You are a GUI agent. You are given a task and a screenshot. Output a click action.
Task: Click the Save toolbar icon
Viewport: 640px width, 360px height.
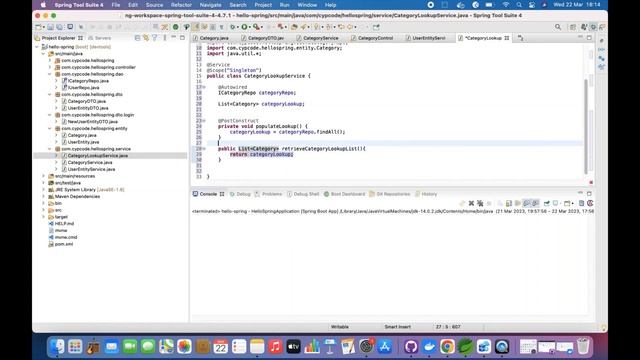pyautogui.click(x=50, y=27)
